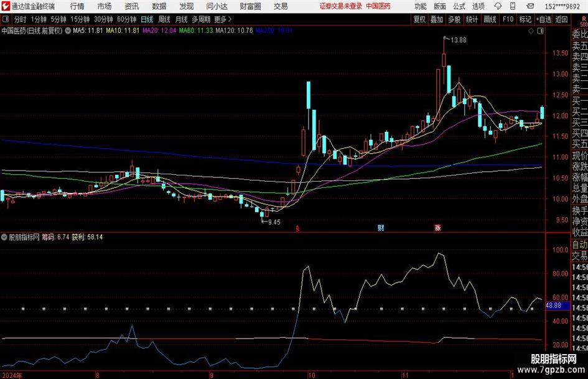Open the 版面 menu
The height and width of the screenshot is (379, 588).
[440, 6]
